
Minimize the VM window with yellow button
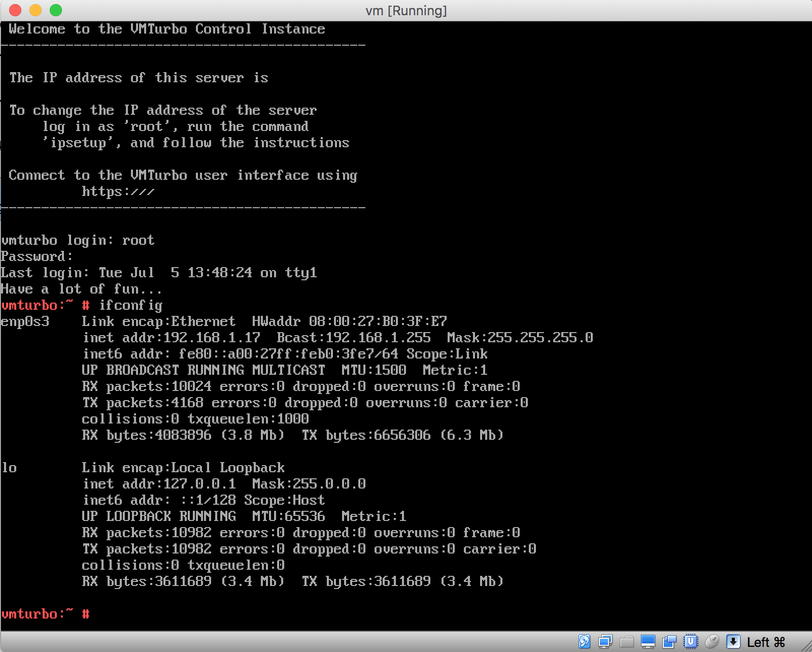(36, 10)
